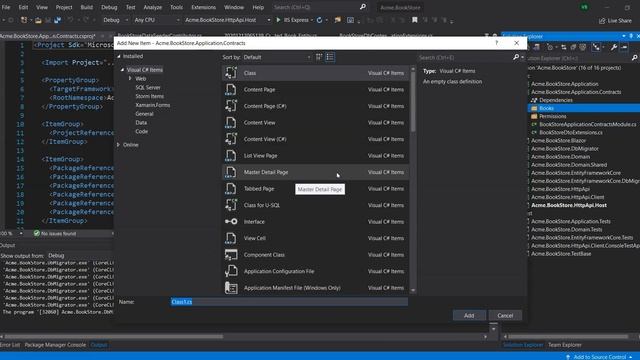
Task: Switch to Package Manager Console tab
Action: click(x=55, y=345)
